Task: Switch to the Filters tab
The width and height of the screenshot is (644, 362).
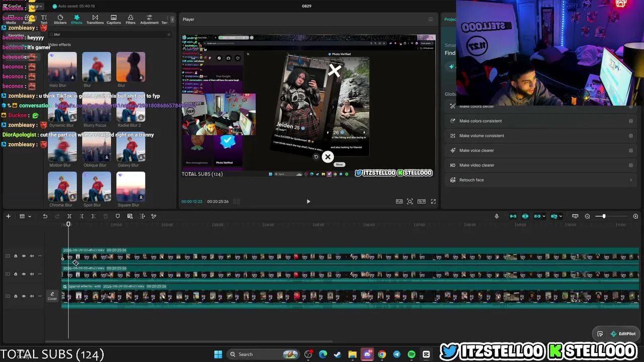Action: point(130,20)
